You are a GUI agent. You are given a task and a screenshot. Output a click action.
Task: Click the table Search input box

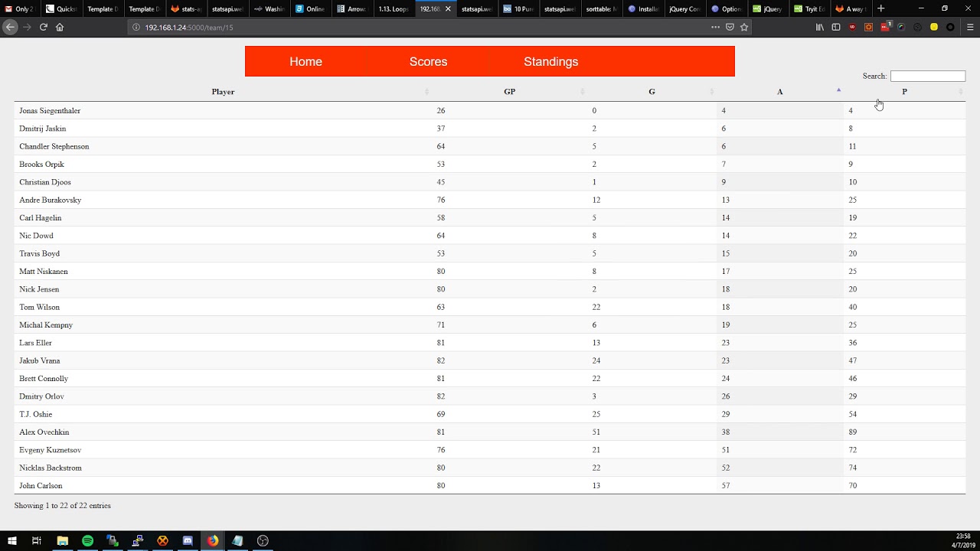(x=927, y=76)
